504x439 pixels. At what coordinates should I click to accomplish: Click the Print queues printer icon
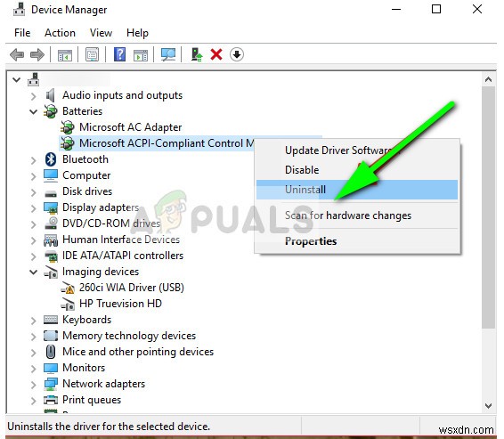pos(51,400)
